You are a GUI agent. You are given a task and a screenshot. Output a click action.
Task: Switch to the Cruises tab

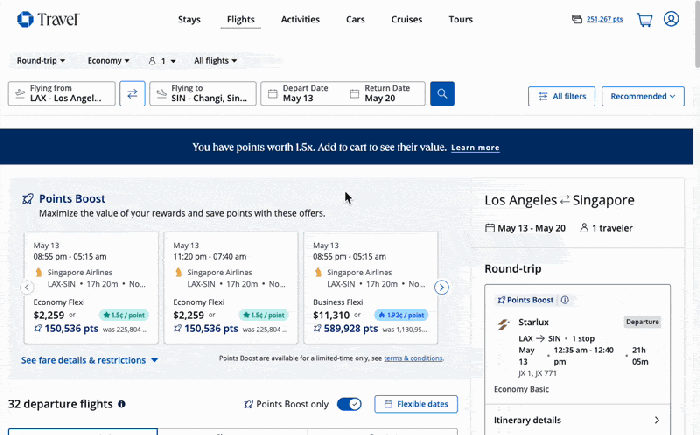[x=407, y=20]
